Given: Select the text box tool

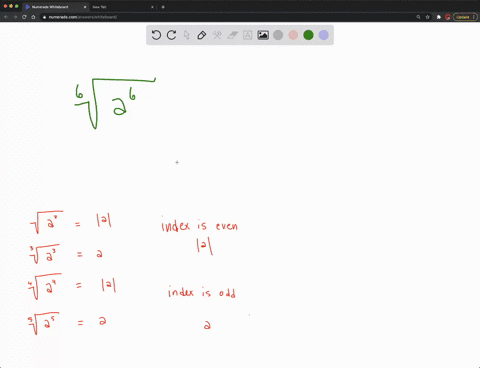Looking at the screenshot, I should [248, 35].
